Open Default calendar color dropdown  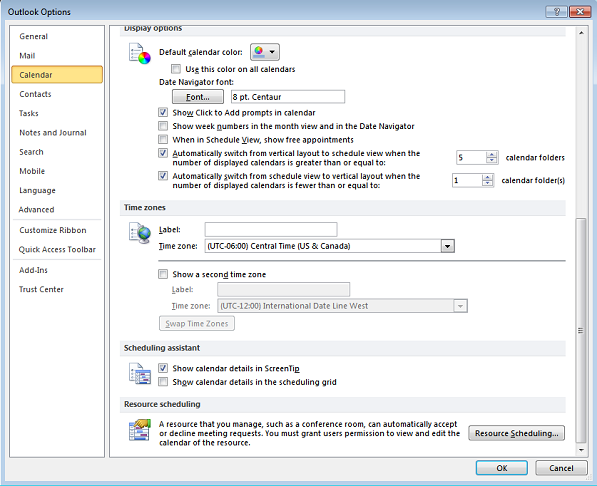click(x=265, y=52)
